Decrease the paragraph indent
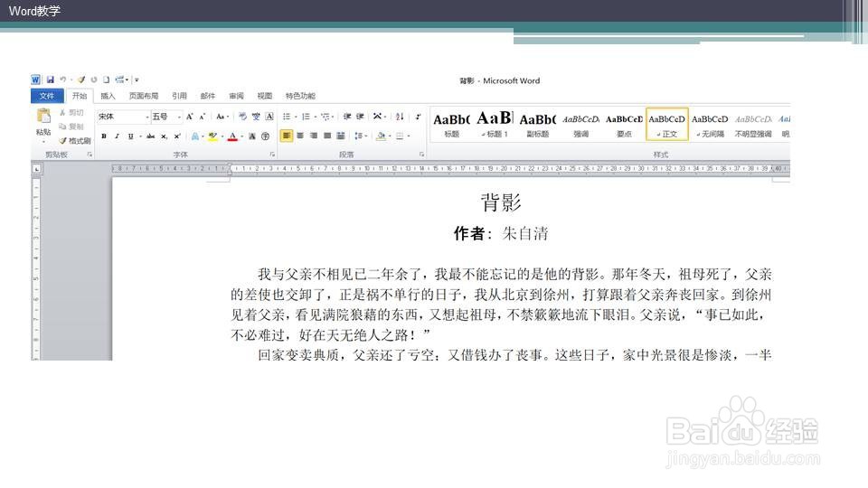This screenshot has height=488, width=868. (347, 117)
